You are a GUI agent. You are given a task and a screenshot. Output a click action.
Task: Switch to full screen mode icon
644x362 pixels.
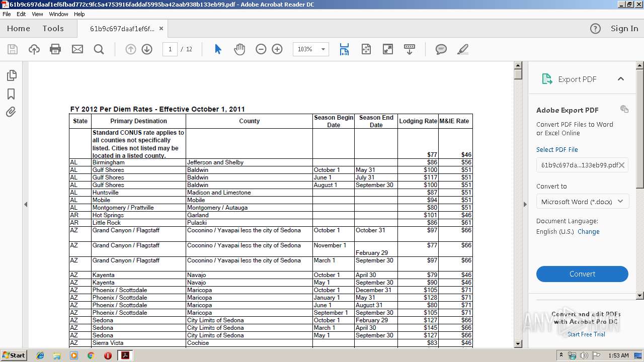(388, 49)
